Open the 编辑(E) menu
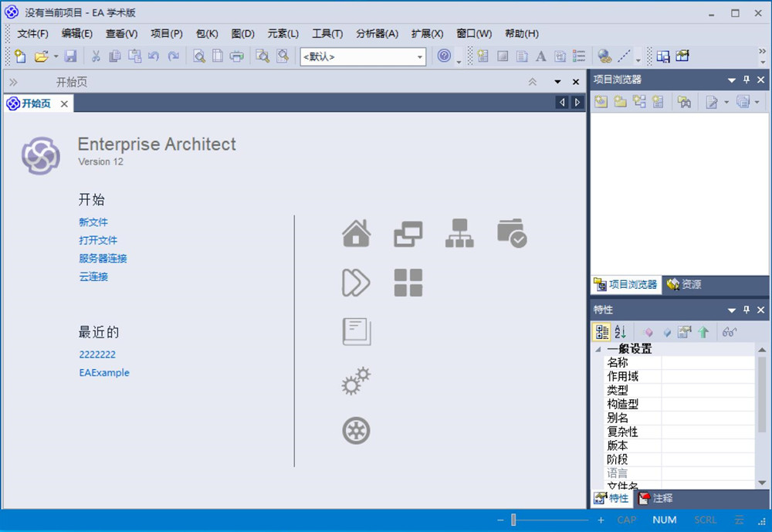Screen dimensions: 772x532 [x=76, y=33]
